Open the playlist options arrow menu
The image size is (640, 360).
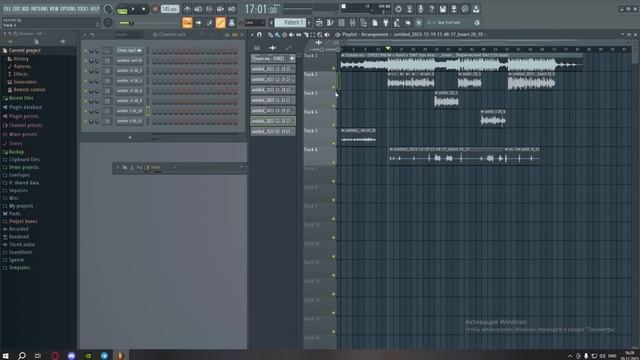(x=252, y=35)
